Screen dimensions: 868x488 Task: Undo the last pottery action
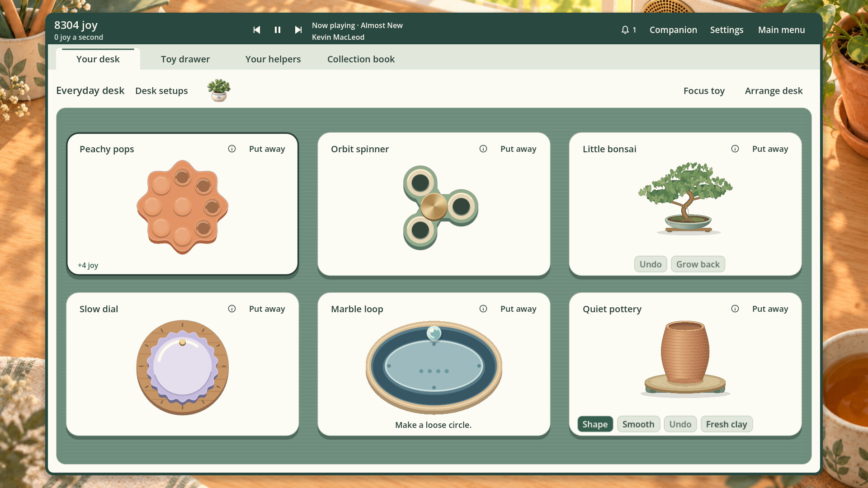tap(680, 424)
